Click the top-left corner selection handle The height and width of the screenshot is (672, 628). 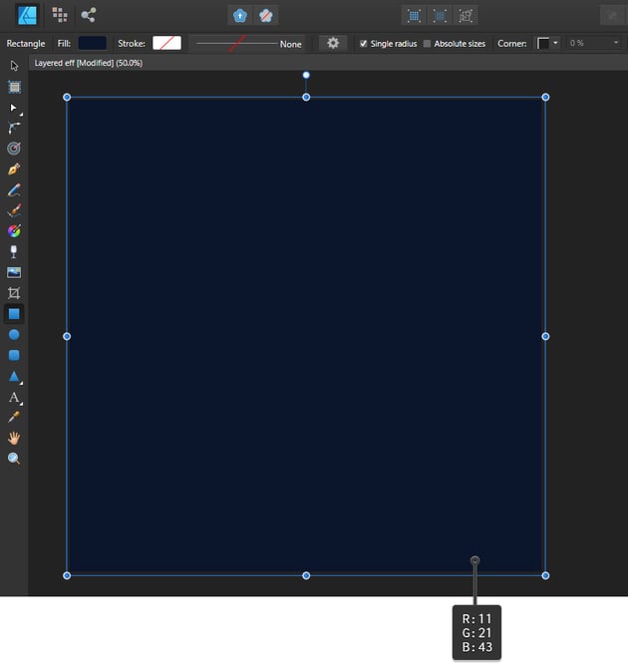pos(67,98)
